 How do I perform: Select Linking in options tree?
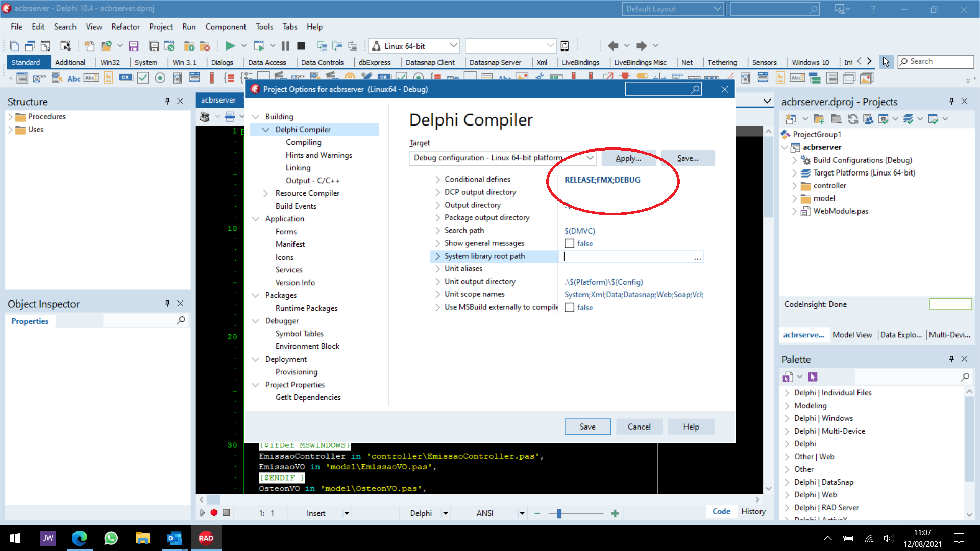(x=298, y=168)
